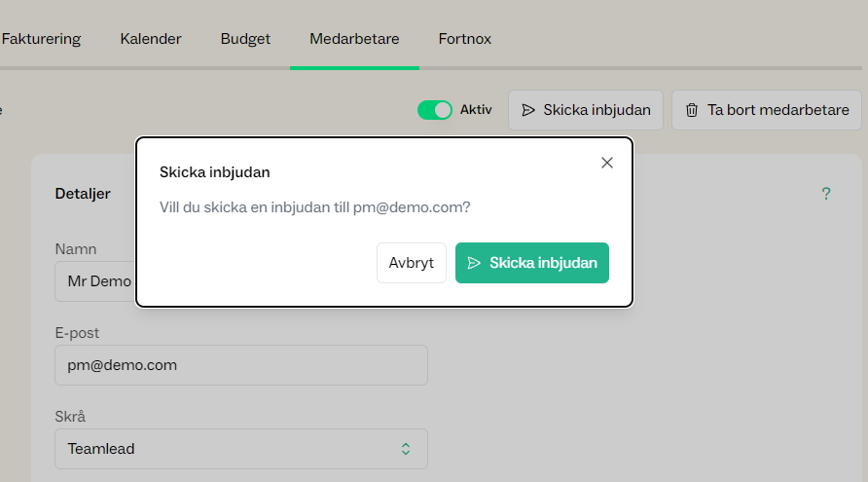This screenshot has height=482, width=868.
Task: Open the Teamlead combo box
Action: [x=240, y=449]
